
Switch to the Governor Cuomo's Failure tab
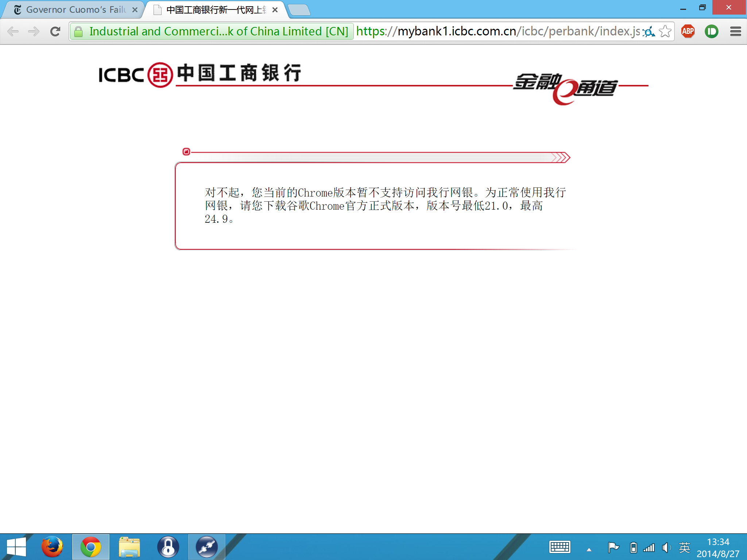(x=73, y=10)
